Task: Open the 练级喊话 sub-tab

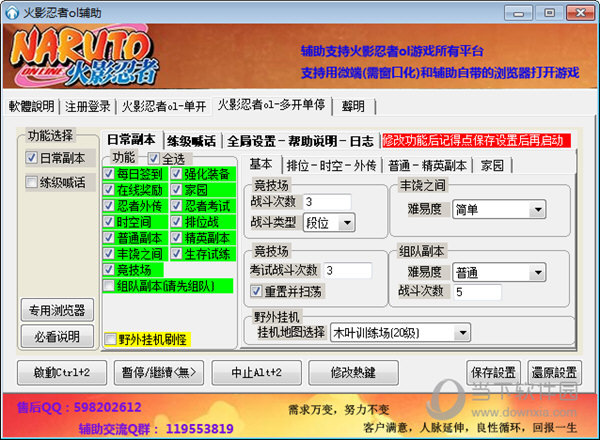Action: [191, 141]
